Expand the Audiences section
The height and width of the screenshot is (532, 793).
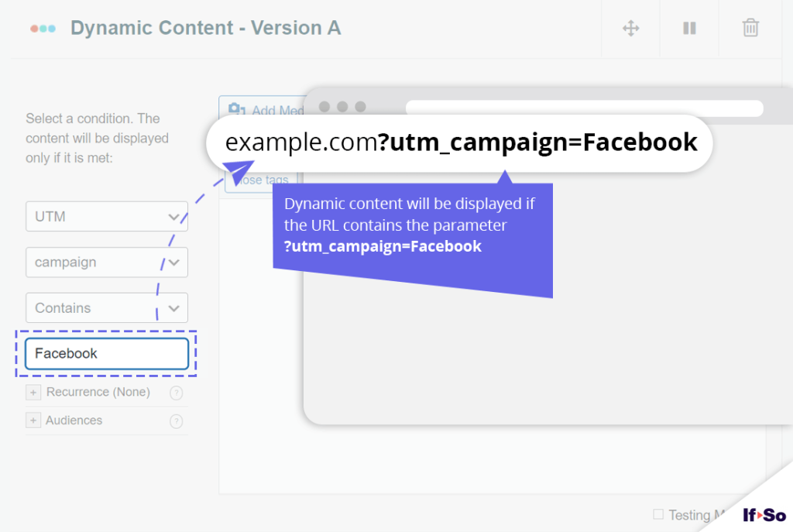33,420
